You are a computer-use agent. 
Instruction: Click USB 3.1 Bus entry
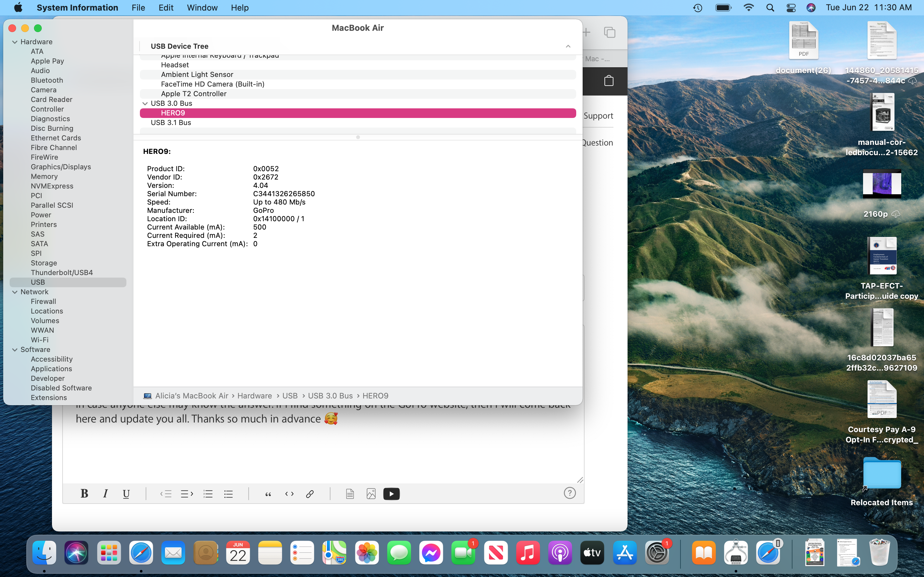171,122
